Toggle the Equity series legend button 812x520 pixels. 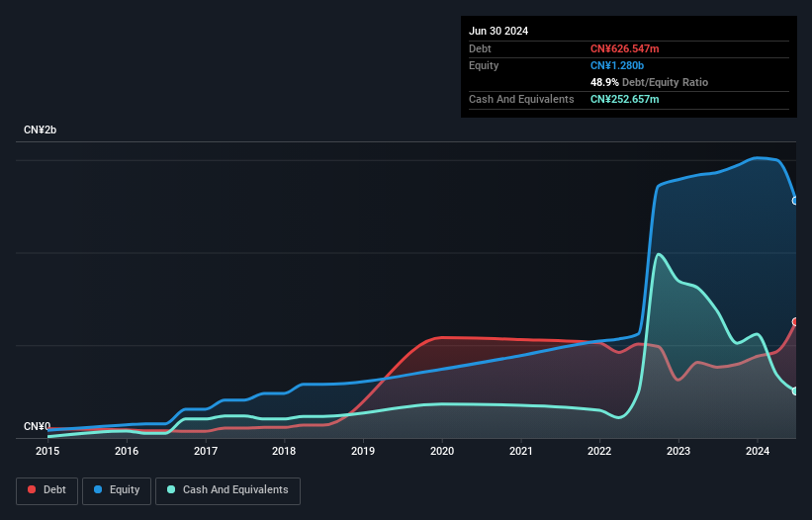(x=117, y=490)
